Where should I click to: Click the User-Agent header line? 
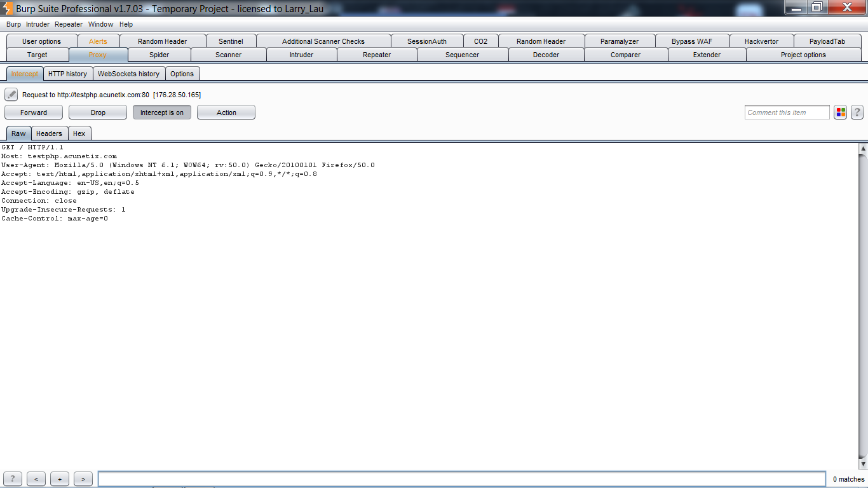[x=188, y=165]
